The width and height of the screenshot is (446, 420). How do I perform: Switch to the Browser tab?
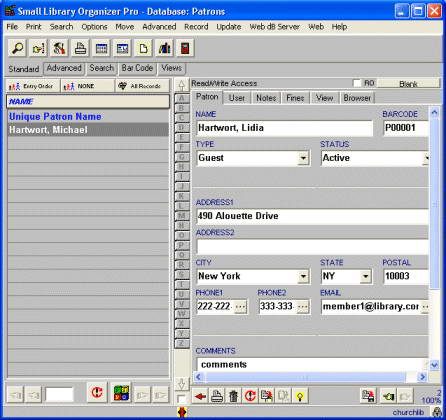pos(357,98)
